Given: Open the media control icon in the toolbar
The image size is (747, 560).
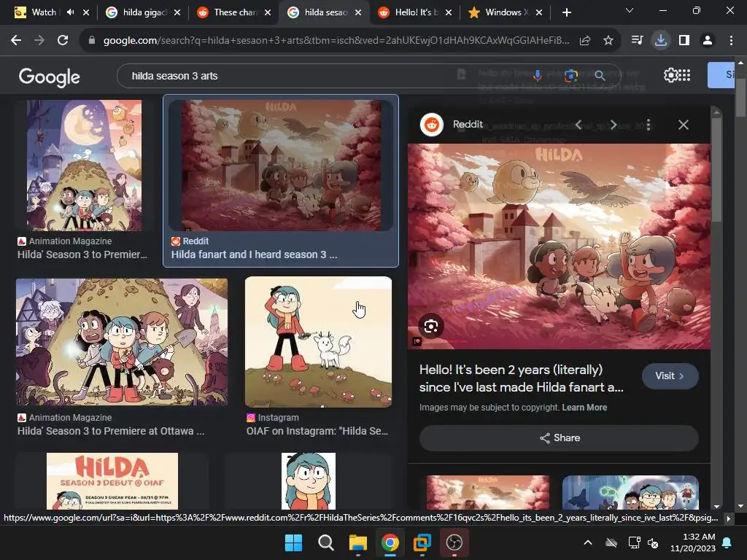Looking at the screenshot, I should coord(637,41).
